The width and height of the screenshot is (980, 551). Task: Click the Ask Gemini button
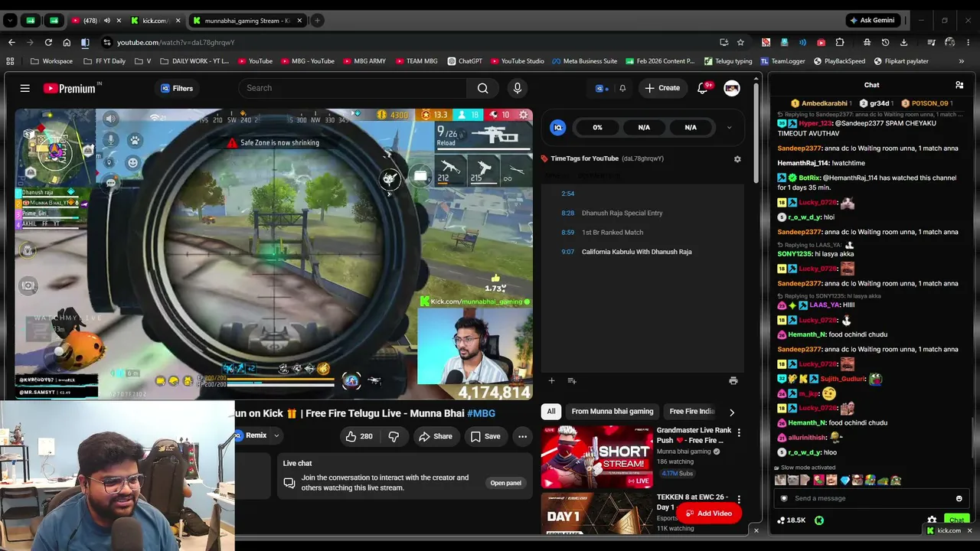(x=871, y=21)
